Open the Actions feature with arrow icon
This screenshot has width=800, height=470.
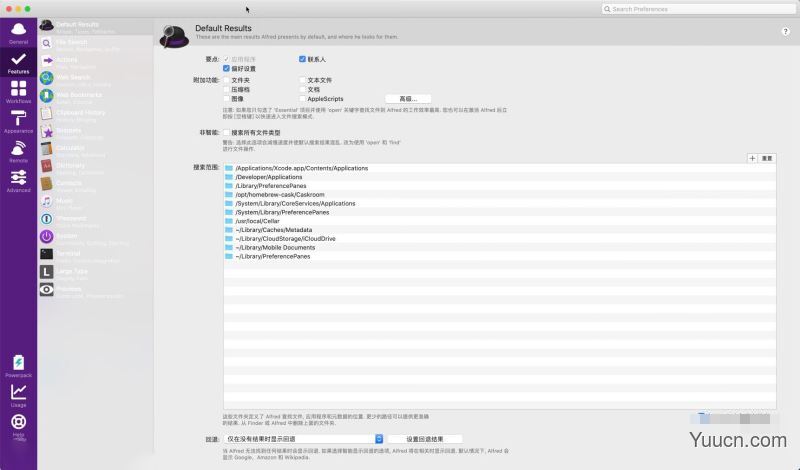[x=95, y=62]
